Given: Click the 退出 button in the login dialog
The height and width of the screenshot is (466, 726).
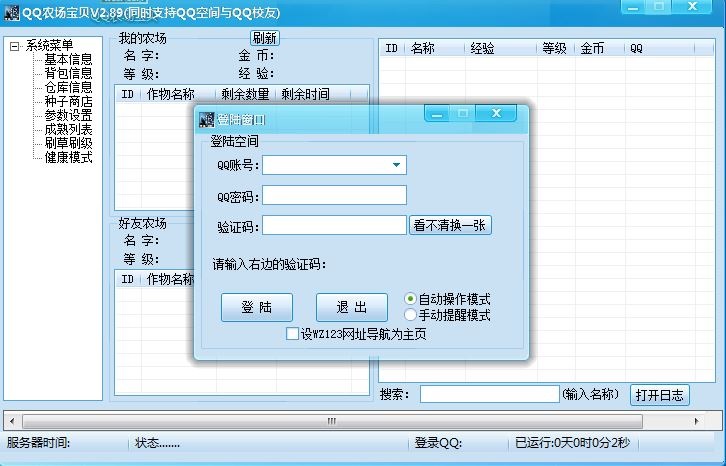Looking at the screenshot, I should [x=351, y=307].
